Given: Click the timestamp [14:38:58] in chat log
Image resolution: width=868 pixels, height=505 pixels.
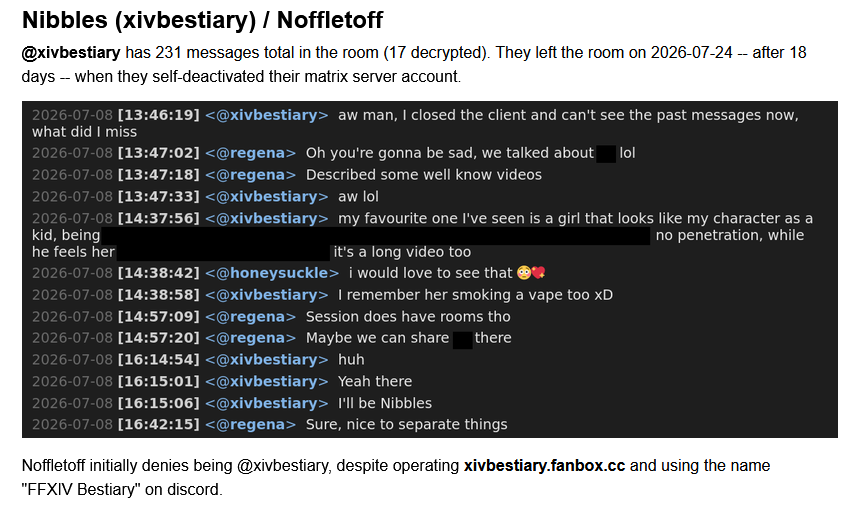Looking at the screenshot, I should (158, 295).
